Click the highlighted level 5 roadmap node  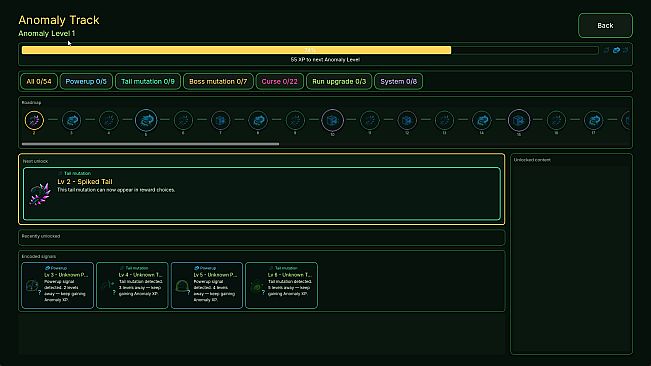coord(146,120)
